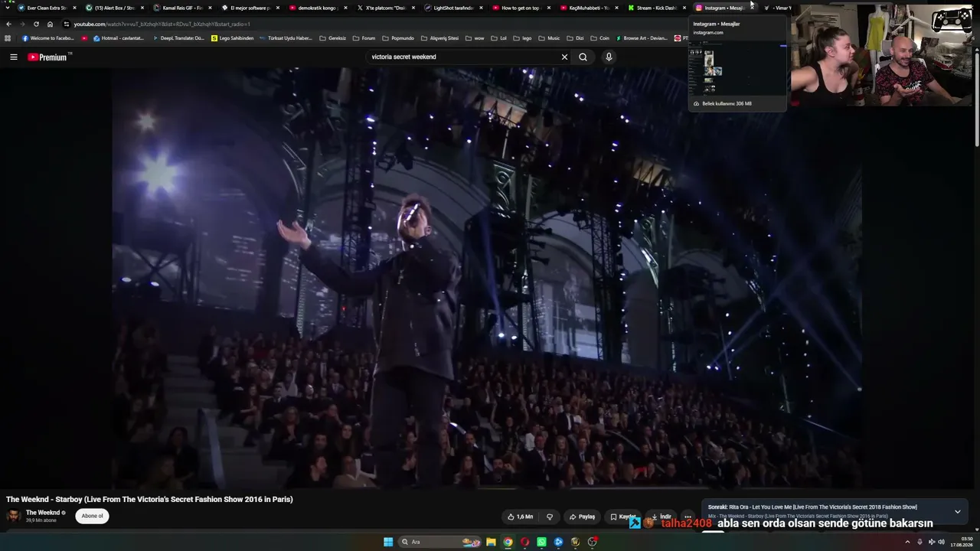The image size is (980, 551).
Task: Open WhatsApp from the taskbar
Action: click(541, 542)
